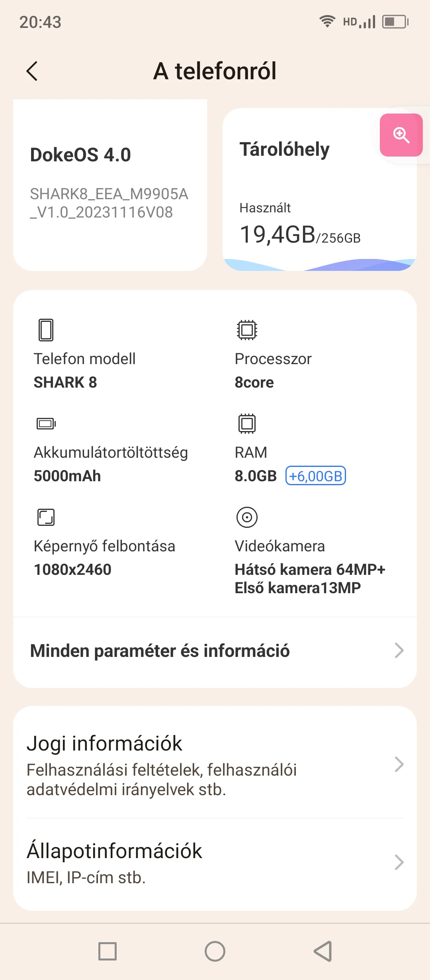
Task: Tap the battery capacity icon
Action: pos(46,423)
